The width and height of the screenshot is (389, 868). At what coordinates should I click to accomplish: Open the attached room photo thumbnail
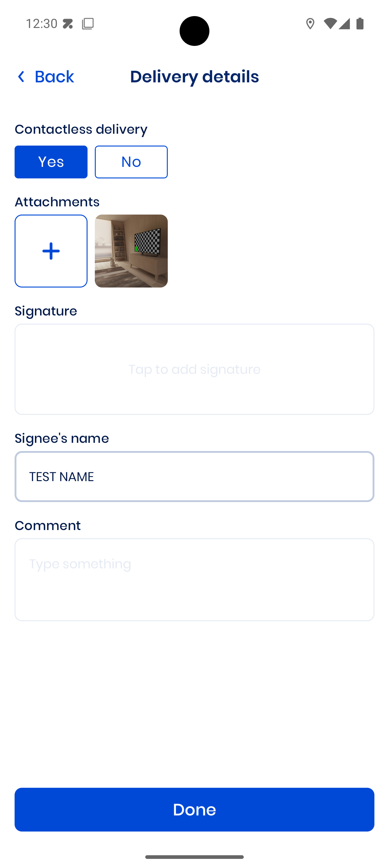[131, 251]
